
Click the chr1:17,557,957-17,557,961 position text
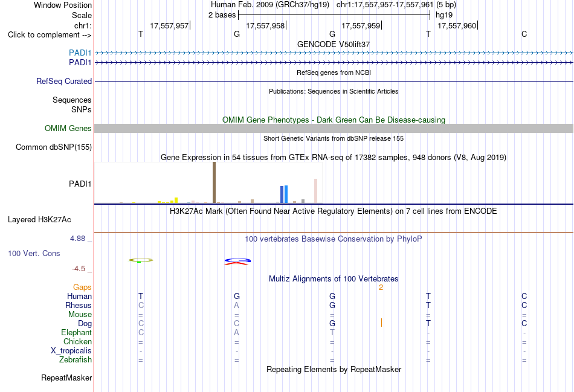click(x=385, y=5)
